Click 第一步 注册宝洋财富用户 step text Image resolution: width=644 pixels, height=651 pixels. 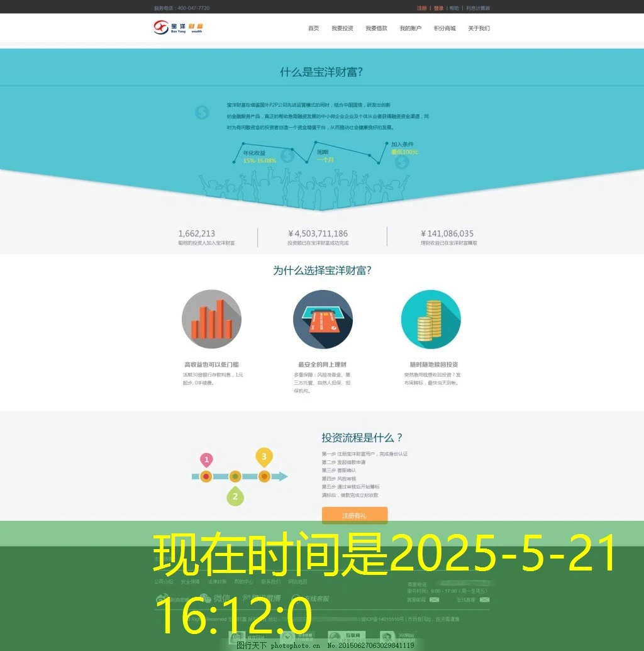365,453
